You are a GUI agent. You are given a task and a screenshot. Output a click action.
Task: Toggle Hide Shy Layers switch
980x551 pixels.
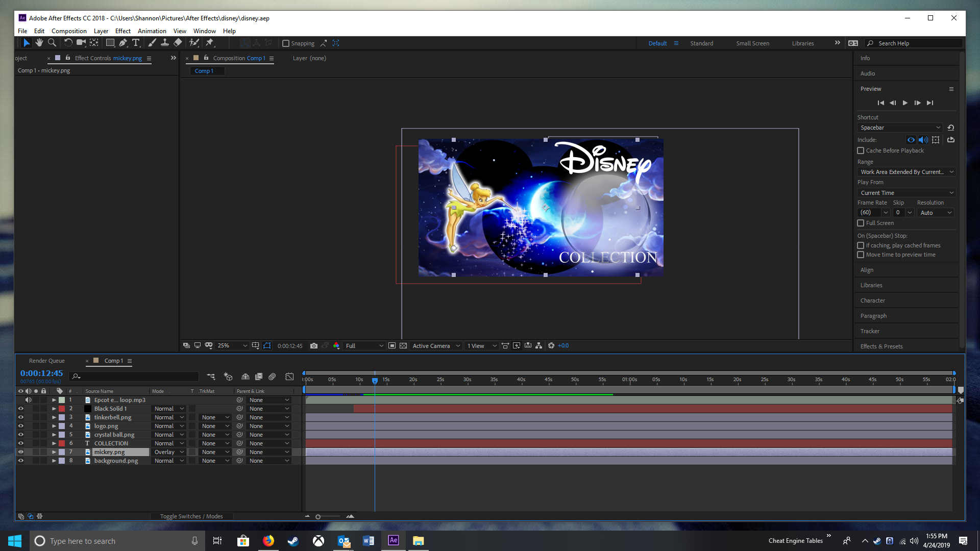(246, 377)
